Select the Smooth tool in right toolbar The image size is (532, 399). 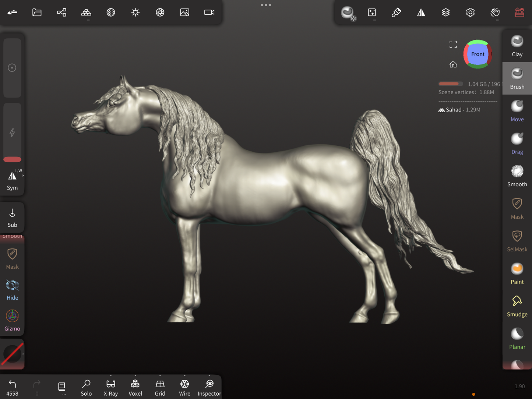517,176
